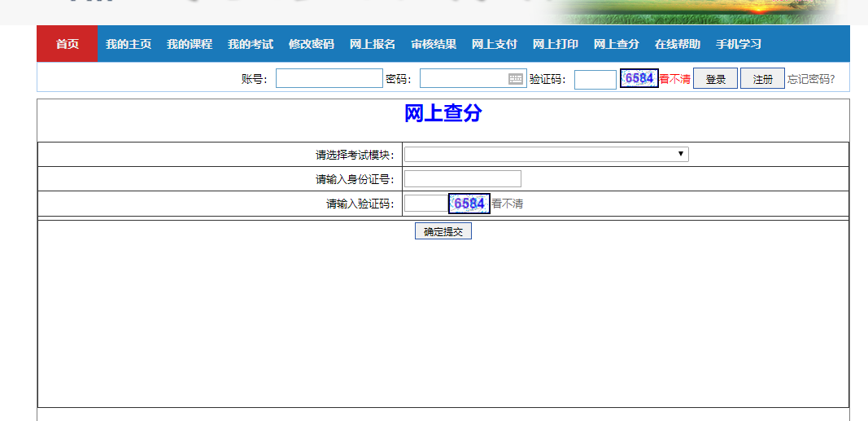Viewport: 868px width, 421px height.
Task: Focus the login 验证码 input box
Action: pyautogui.click(x=595, y=79)
